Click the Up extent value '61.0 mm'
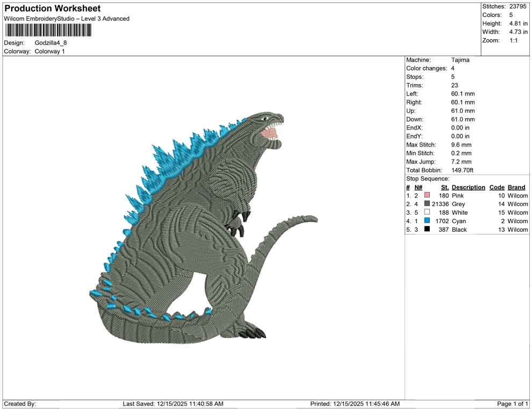This screenshot has height=409, width=532. 463,111
